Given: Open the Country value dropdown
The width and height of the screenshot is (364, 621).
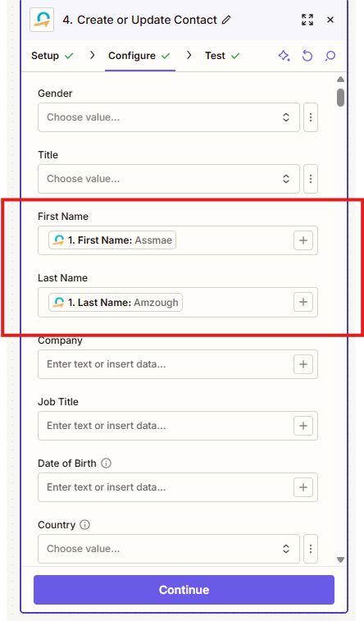Looking at the screenshot, I should [169, 549].
